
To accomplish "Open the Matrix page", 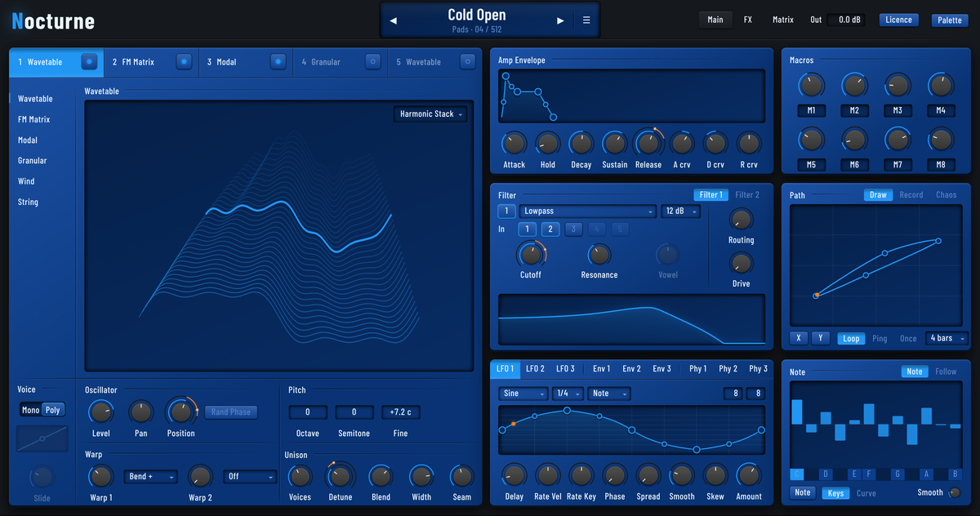I will coord(783,20).
